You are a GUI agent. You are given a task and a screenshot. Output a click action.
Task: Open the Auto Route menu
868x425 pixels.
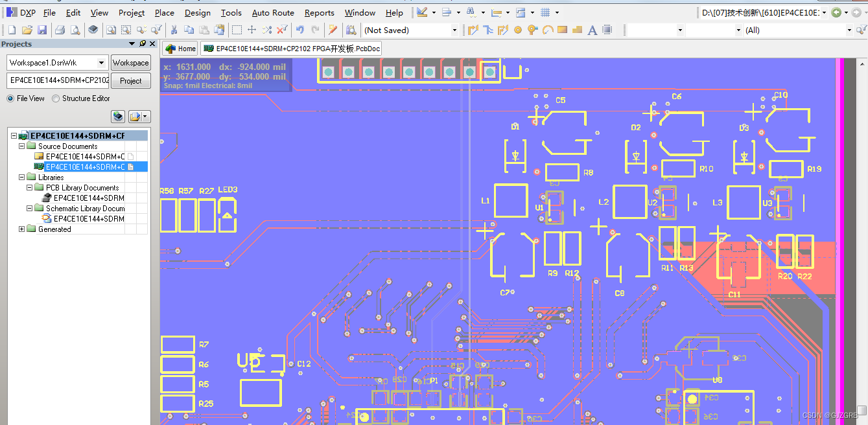(272, 12)
